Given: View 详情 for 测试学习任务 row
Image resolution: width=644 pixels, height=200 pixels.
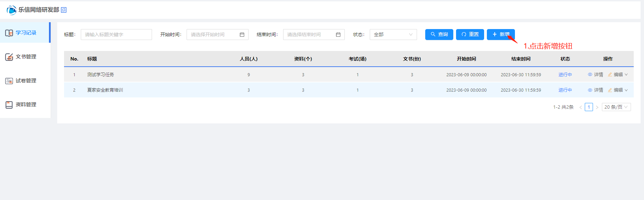Looking at the screenshot, I should (595, 75).
